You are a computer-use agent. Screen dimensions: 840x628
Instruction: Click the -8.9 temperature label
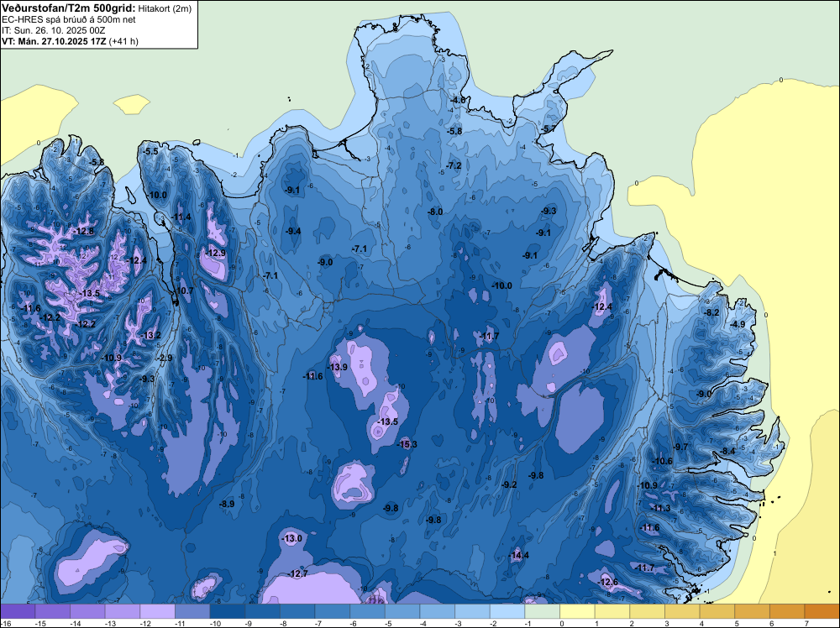point(227,505)
